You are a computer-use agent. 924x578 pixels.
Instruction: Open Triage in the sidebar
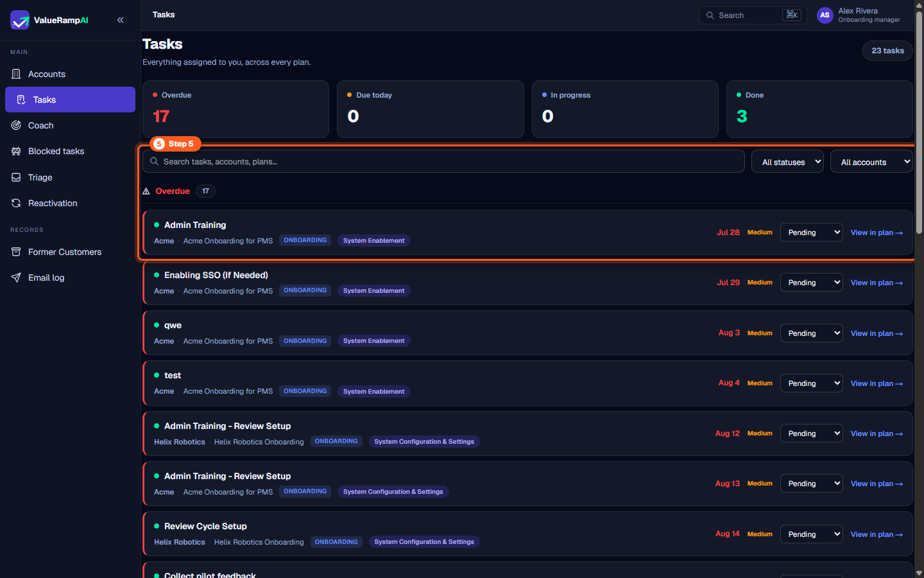pos(70,177)
